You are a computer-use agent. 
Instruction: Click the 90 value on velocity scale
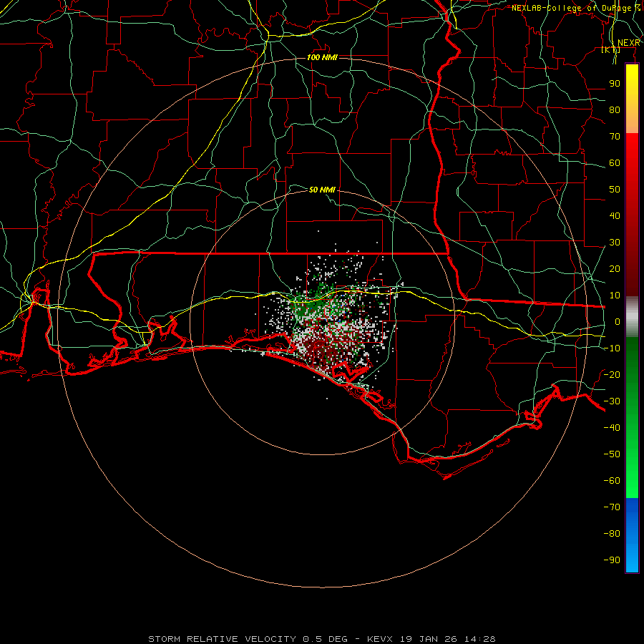[x=615, y=84]
